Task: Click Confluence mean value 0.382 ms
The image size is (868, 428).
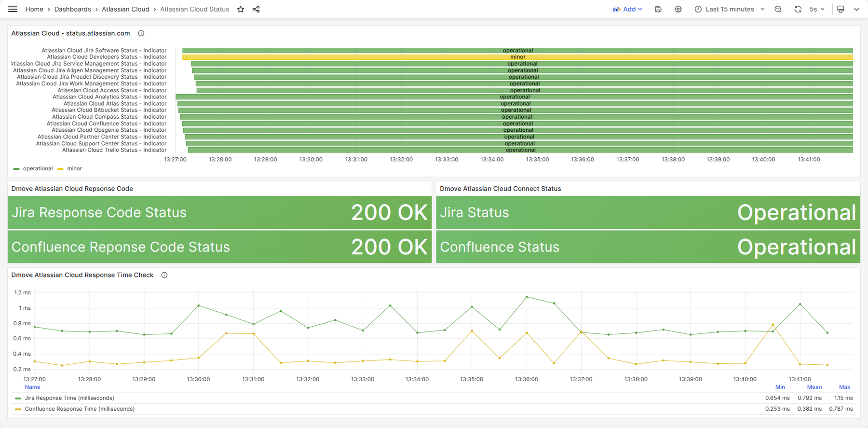Action: click(810, 409)
